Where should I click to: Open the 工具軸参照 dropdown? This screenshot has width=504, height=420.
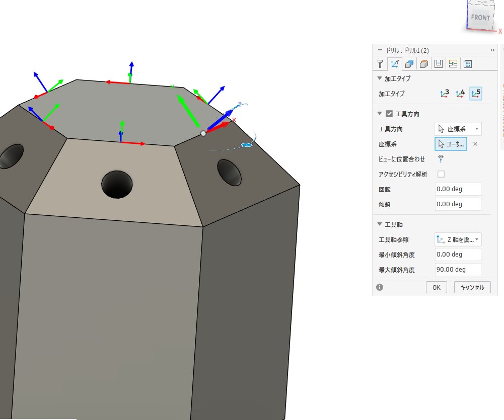point(477,239)
